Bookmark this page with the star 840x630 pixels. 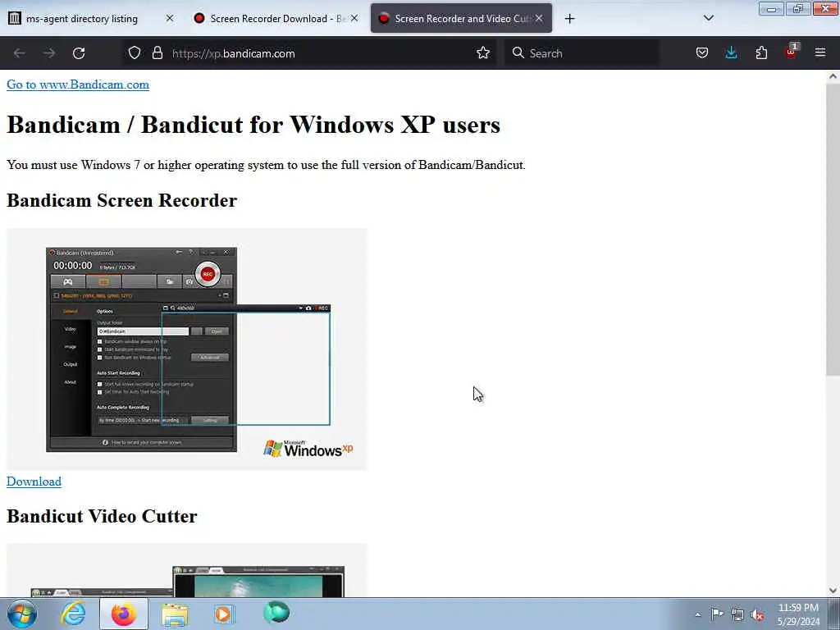click(483, 53)
